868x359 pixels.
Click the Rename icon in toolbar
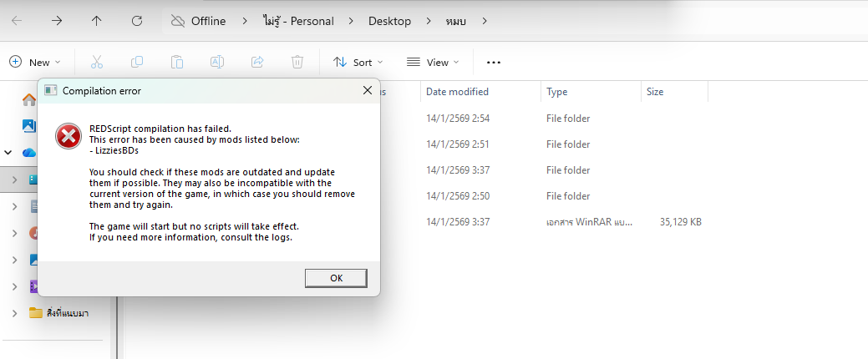tap(216, 62)
